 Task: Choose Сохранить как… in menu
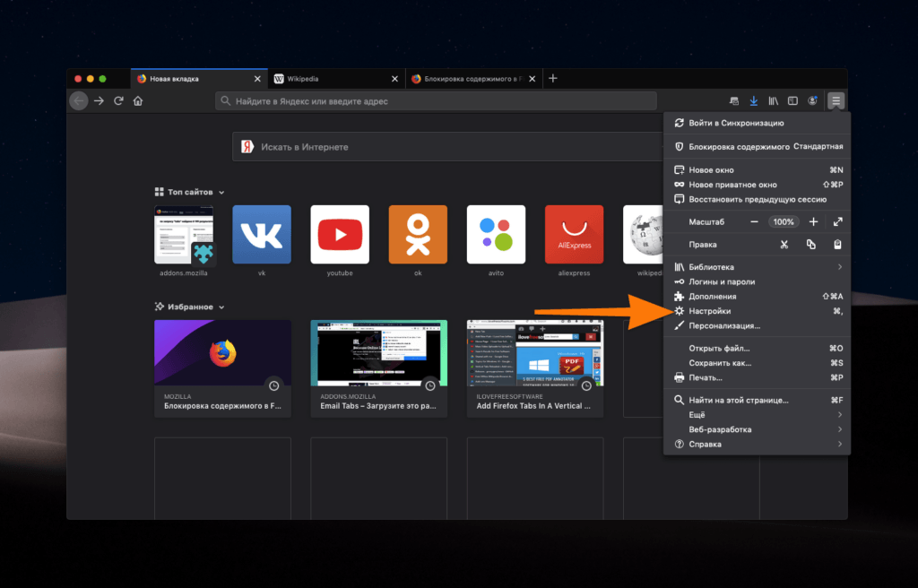[757, 363]
